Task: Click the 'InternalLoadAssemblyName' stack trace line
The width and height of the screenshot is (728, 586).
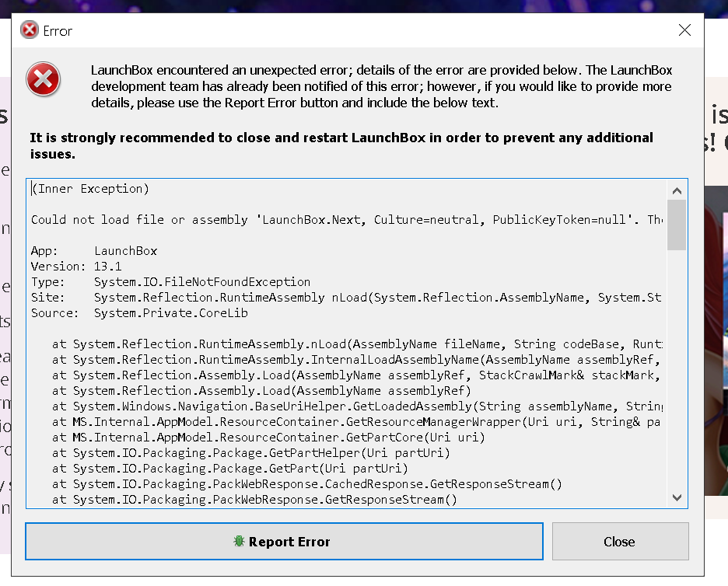Action: coord(356,360)
